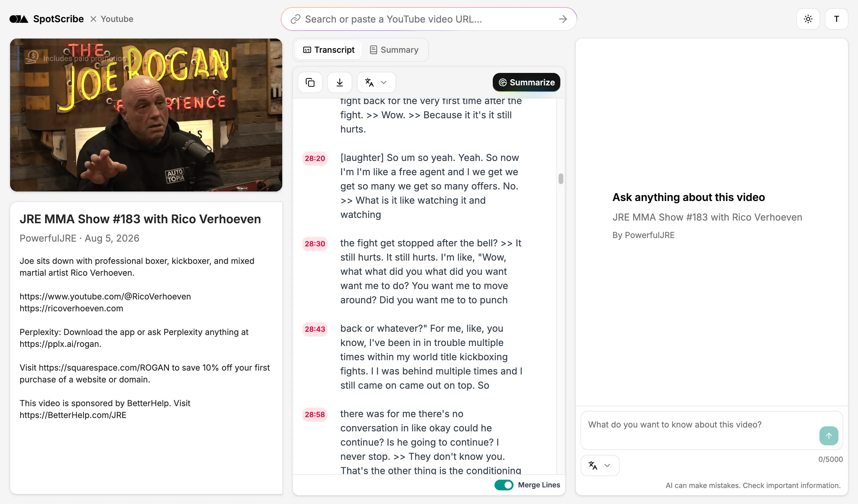Click the paid promotion dollar icon

[x=32, y=57]
